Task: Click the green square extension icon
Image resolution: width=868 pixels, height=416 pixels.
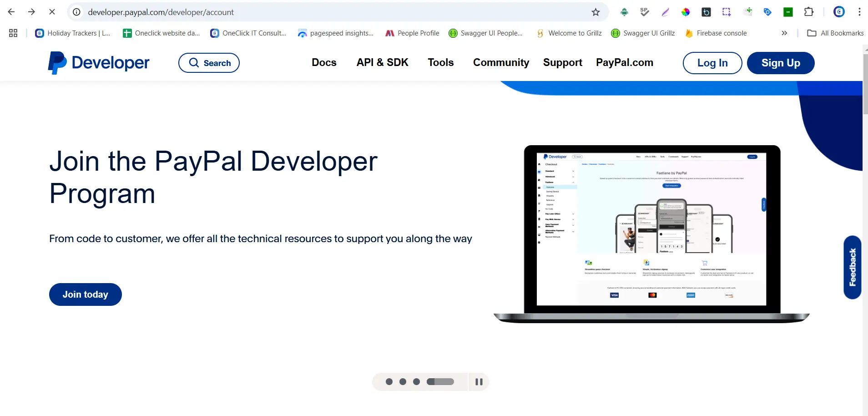Action: (788, 12)
